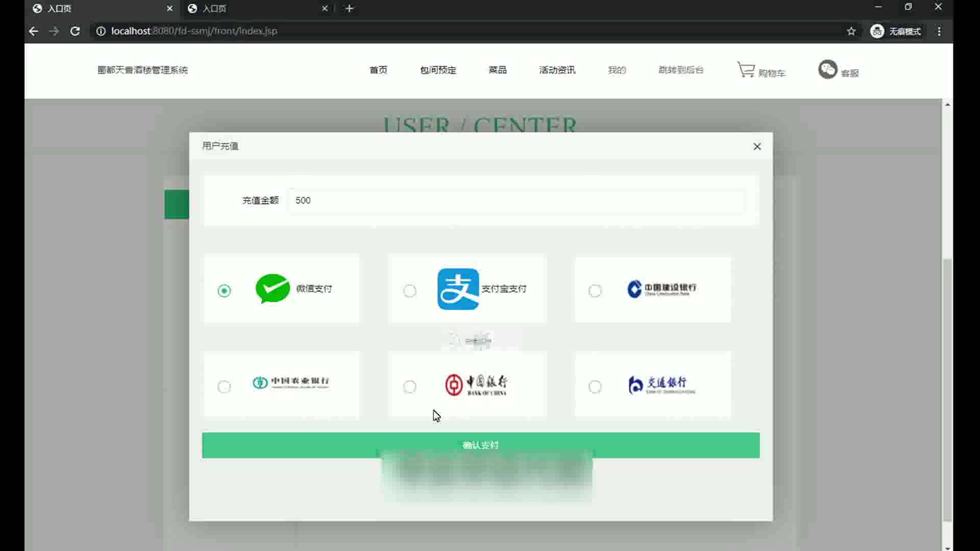This screenshot has height=551, width=980.
Task: Choose China Construction Bank radio option
Action: [595, 291]
